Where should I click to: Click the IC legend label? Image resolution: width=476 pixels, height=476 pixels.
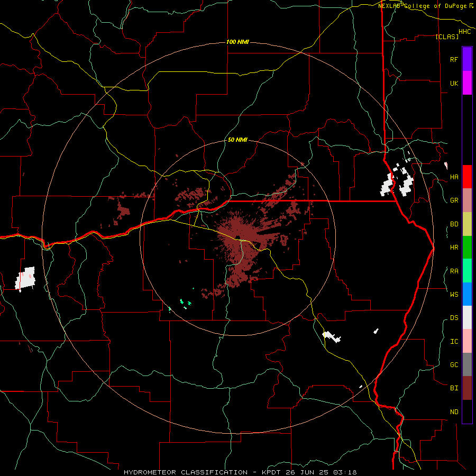454,342
